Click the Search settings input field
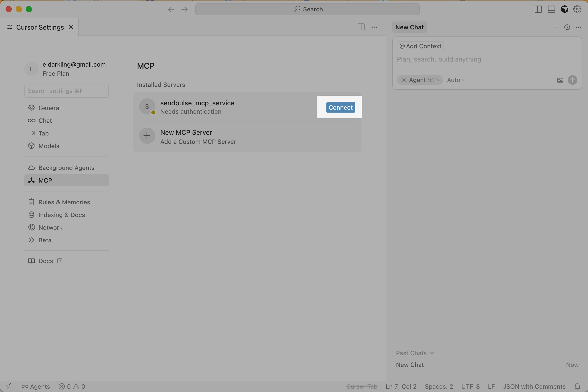588x392 pixels. (x=66, y=91)
